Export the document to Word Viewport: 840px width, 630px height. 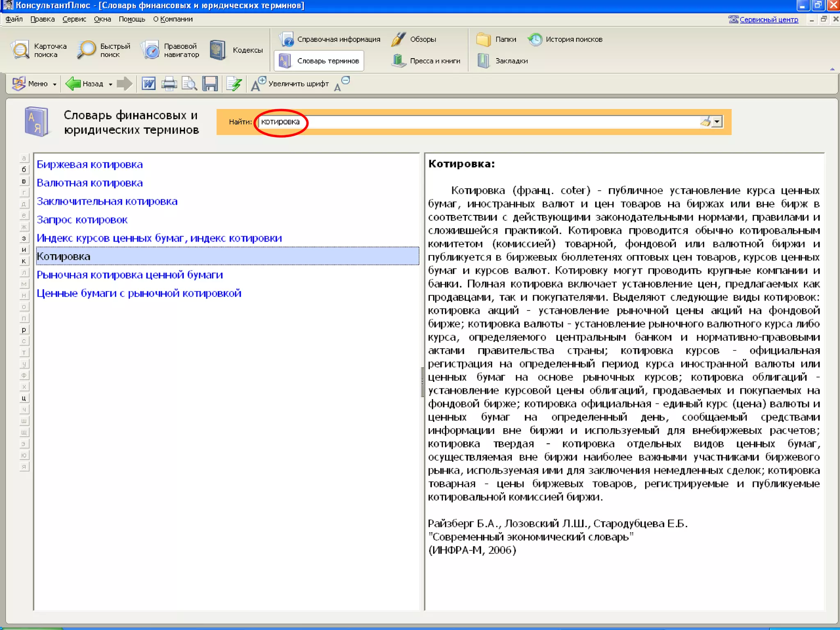tap(148, 84)
